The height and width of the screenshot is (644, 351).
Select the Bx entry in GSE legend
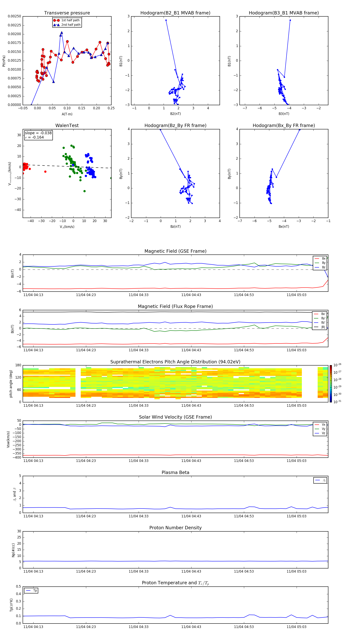point(320,259)
